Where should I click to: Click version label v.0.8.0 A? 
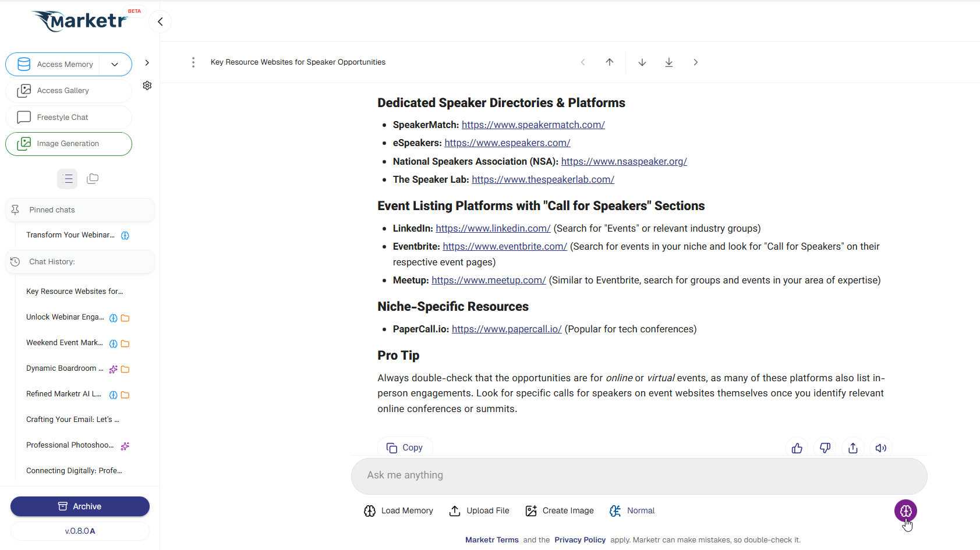click(80, 531)
